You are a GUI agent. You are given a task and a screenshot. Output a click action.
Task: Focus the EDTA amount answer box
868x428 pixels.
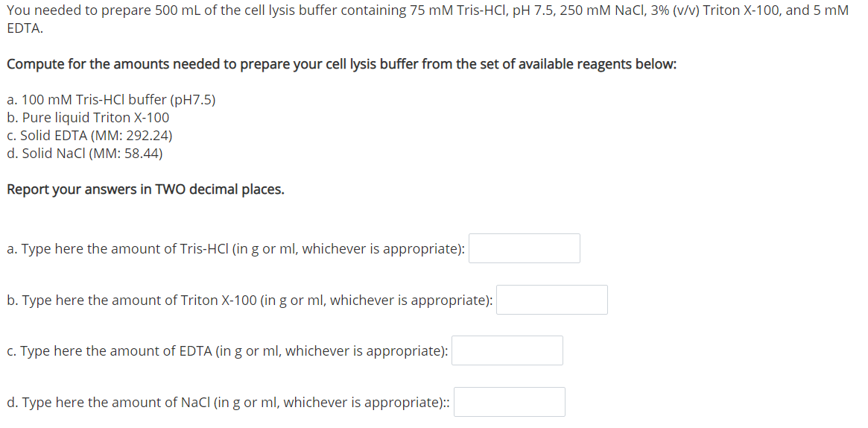pyautogui.click(x=507, y=350)
